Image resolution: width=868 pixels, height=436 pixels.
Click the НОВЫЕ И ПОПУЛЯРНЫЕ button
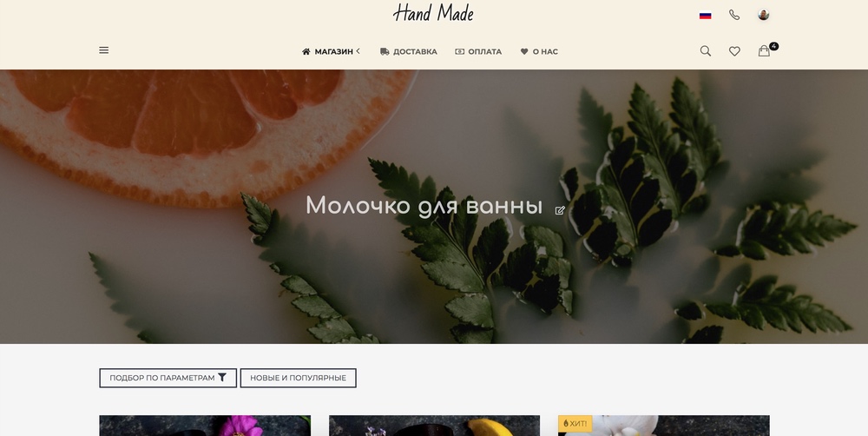[x=298, y=378]
